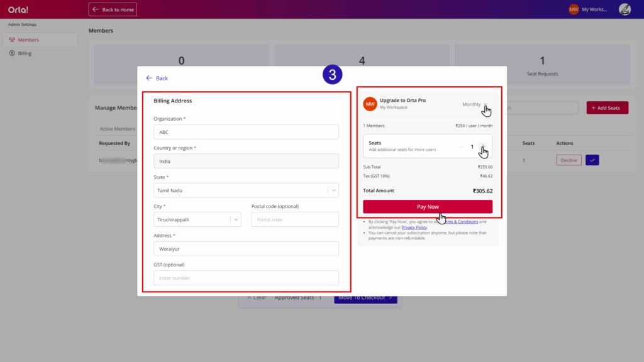This screenshot has height=362, width=644.
Task: Approve the seat request with checkmark button
Action: [592, 160]
